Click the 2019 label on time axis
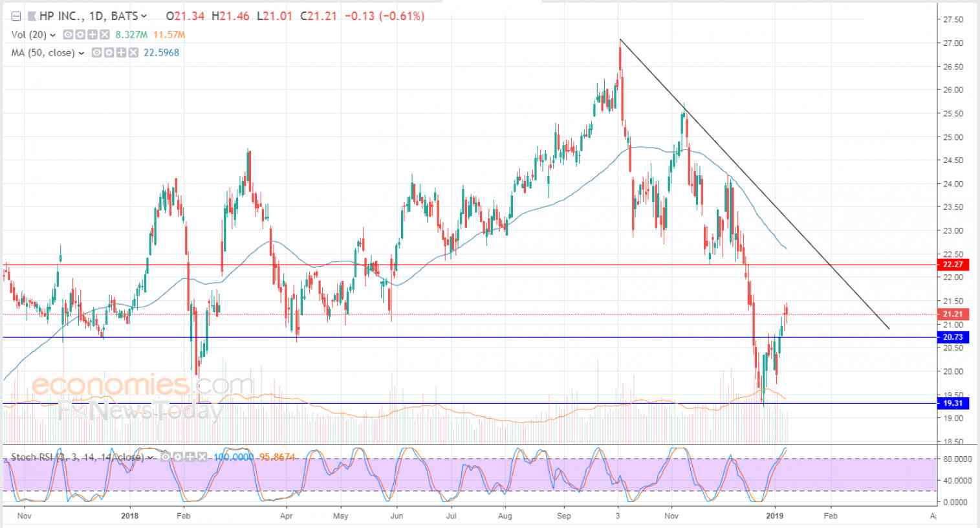Image resolution: width=980 pixels, height=528 pixels. (x=775, y=516)
